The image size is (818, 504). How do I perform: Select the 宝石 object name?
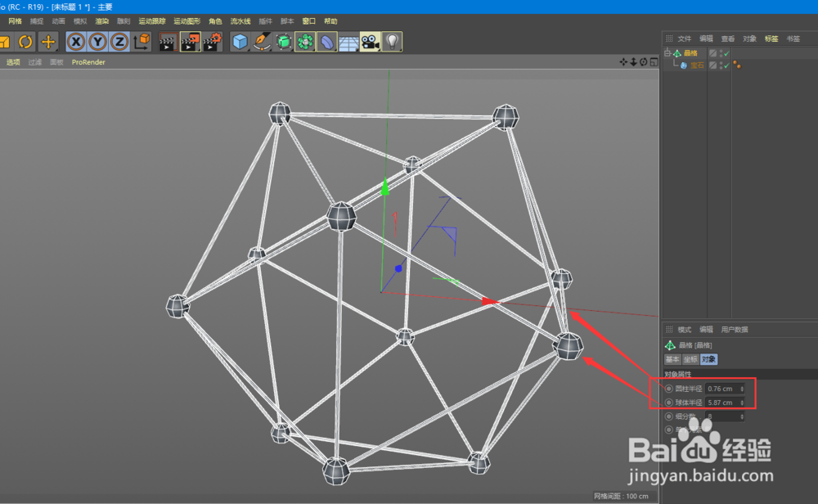coord(697,65)
